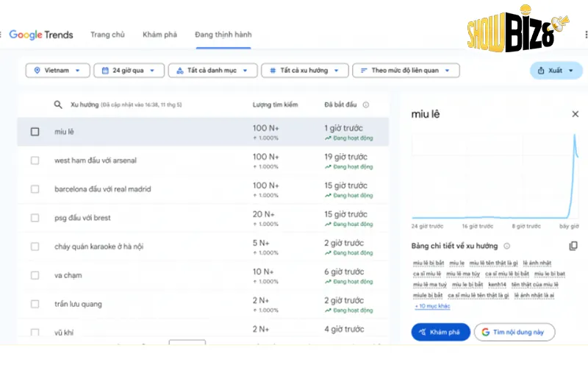Check the west ham đấu với arsenal checkbox
The width and height of the screenshot is (588, 368).
click(x=35, y=160)
